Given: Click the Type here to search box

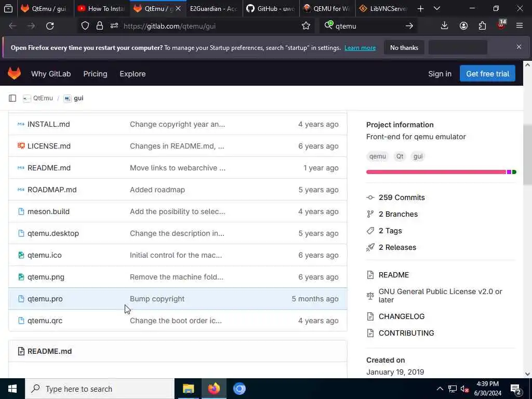Looking at the screenshot, I should [x=100, y=389].
